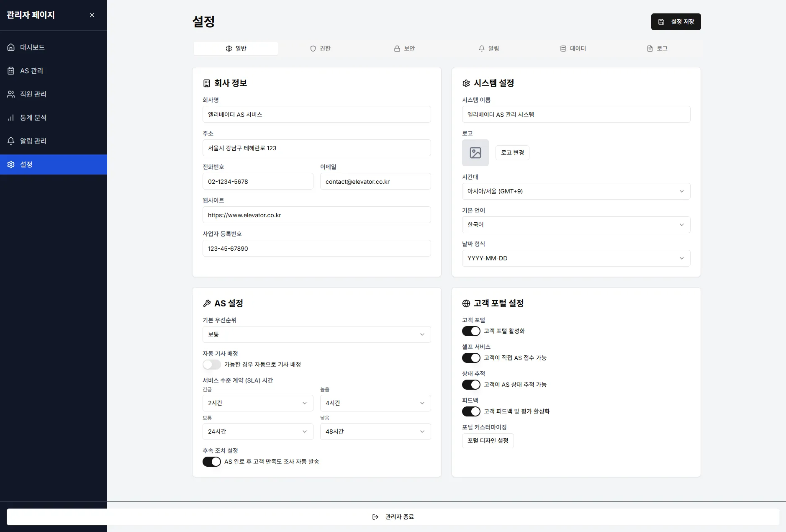Open AS 관리 in the sidebar
The height and width of the screenshot is (532, 786).
(54, 71)
